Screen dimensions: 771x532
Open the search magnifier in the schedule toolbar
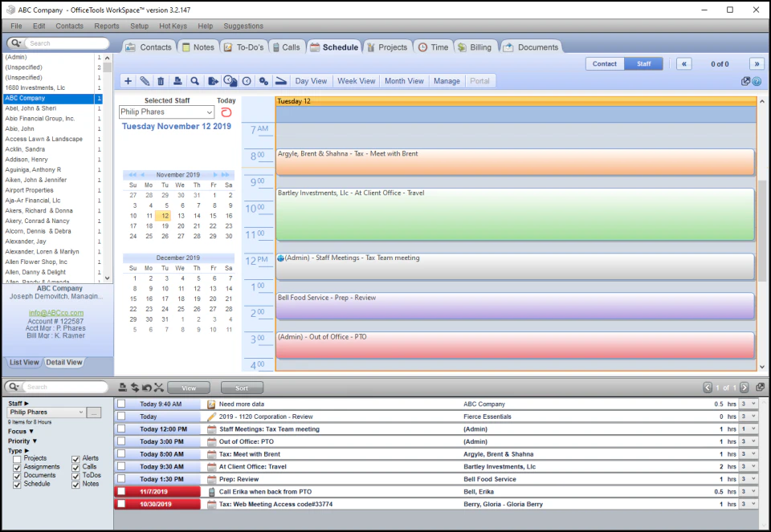pos(195,80)
